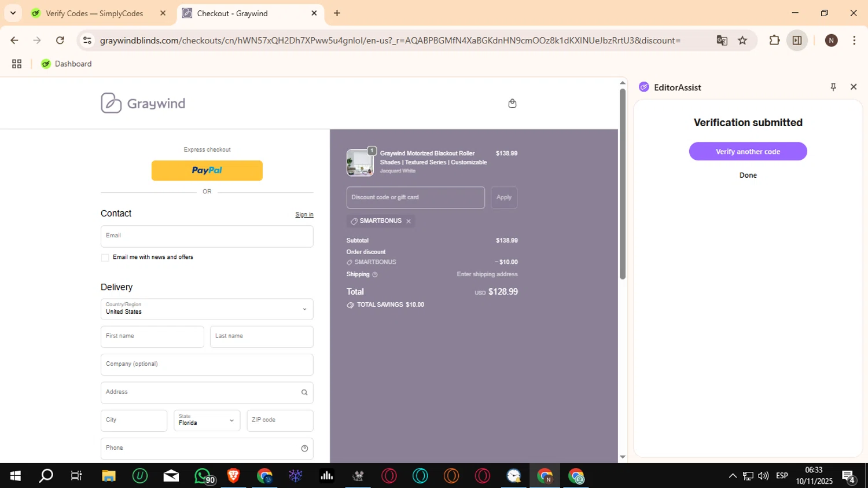Viewport: 868px width, 488px height.
Task: Click the Apply discount button
Action: 504,197
